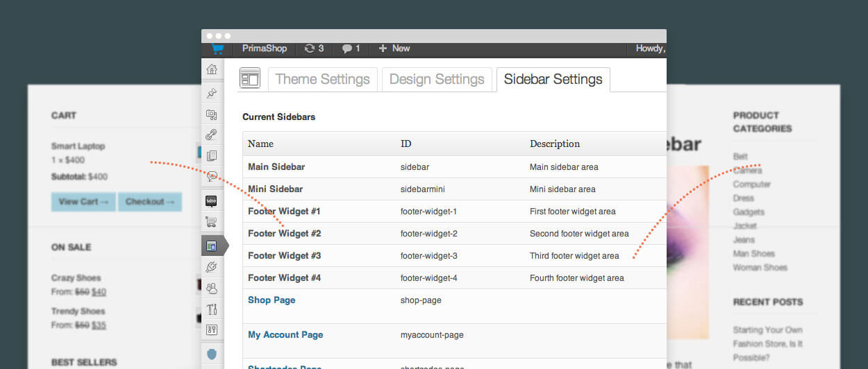The height and width of the screenshot is (369, 868).
Task: Open the WooCommerce 'woo' menu icon
Action: pos(212,200)
